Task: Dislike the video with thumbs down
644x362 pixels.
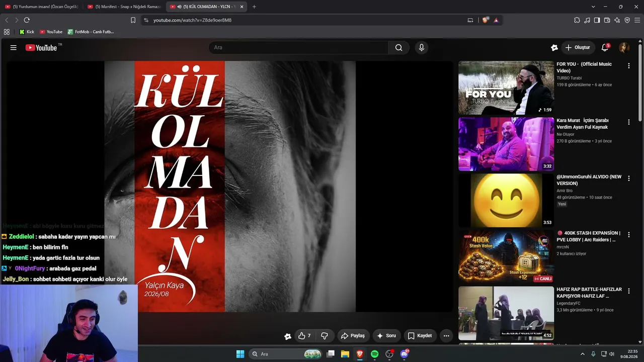Action: 325,336
